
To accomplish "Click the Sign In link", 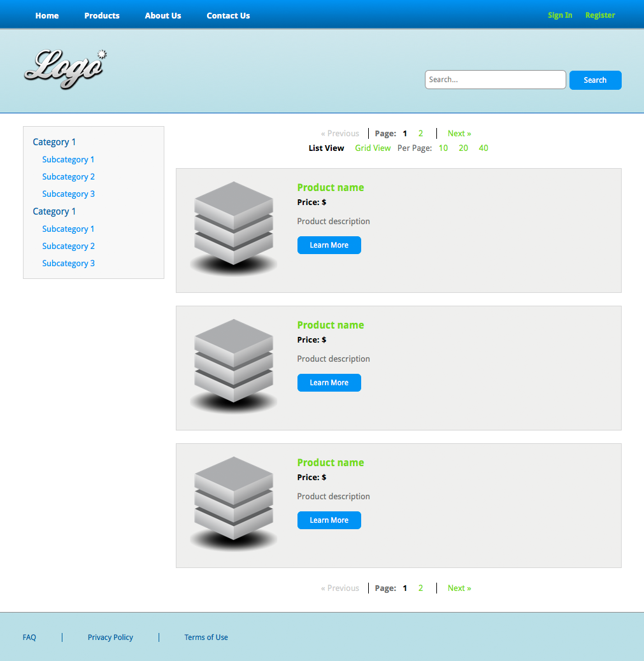I will (x=560, y=15).
